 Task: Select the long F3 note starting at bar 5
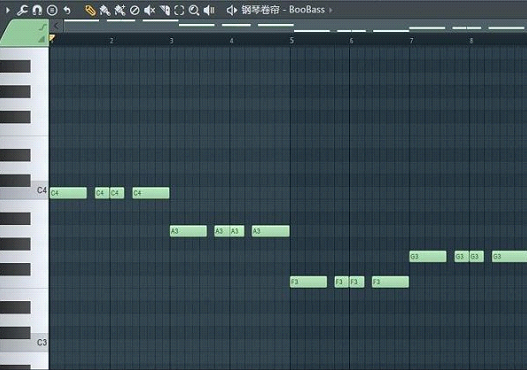pyautogui.click(x=309, y=282)
